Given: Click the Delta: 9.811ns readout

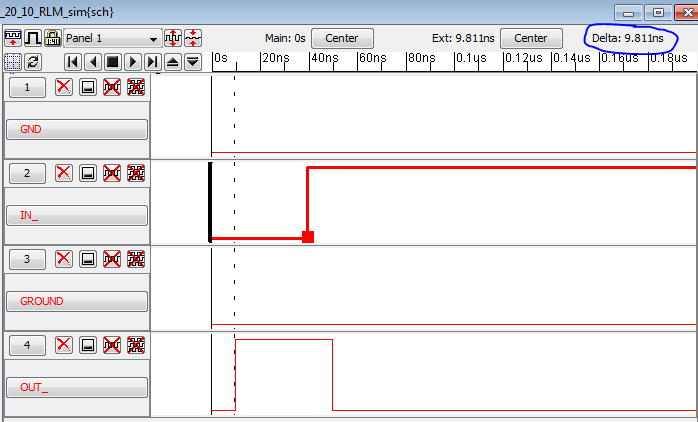Looking at the screenshot, I should pos(628,38).
